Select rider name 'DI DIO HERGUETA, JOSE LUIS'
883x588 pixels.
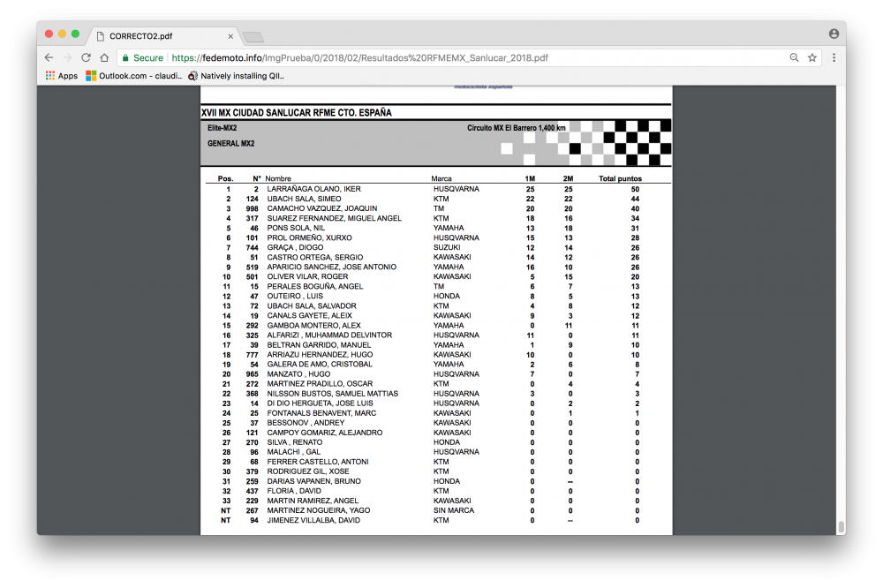tap(320, 403)
